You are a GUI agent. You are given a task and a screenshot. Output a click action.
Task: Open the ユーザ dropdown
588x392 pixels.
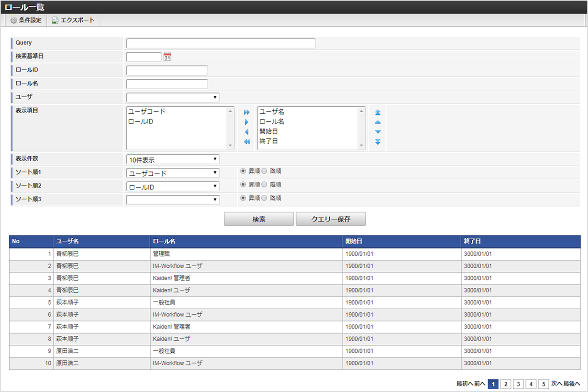tap(173, 98)
